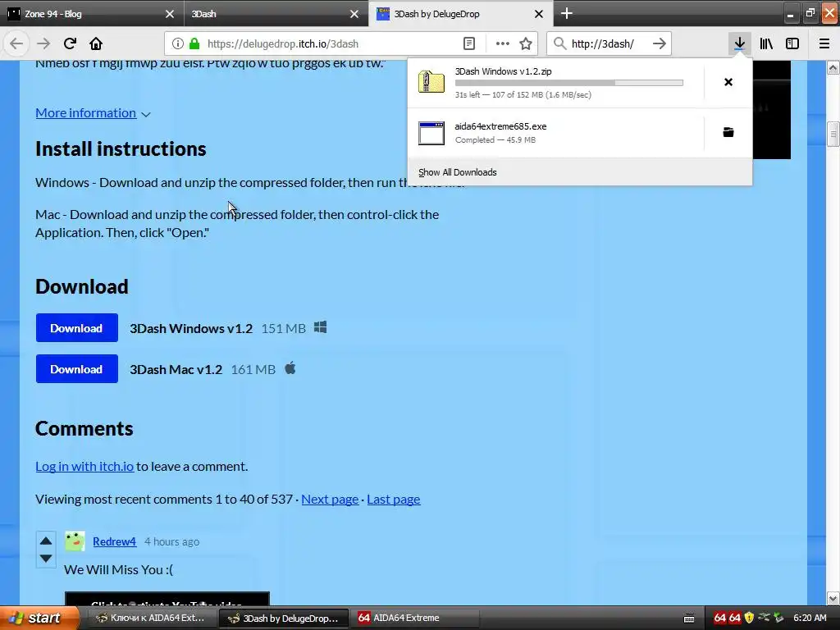This screenshot has height=630, width=840.
Task: Click Redrew4's frog avatar
Action: coord(75,541)
